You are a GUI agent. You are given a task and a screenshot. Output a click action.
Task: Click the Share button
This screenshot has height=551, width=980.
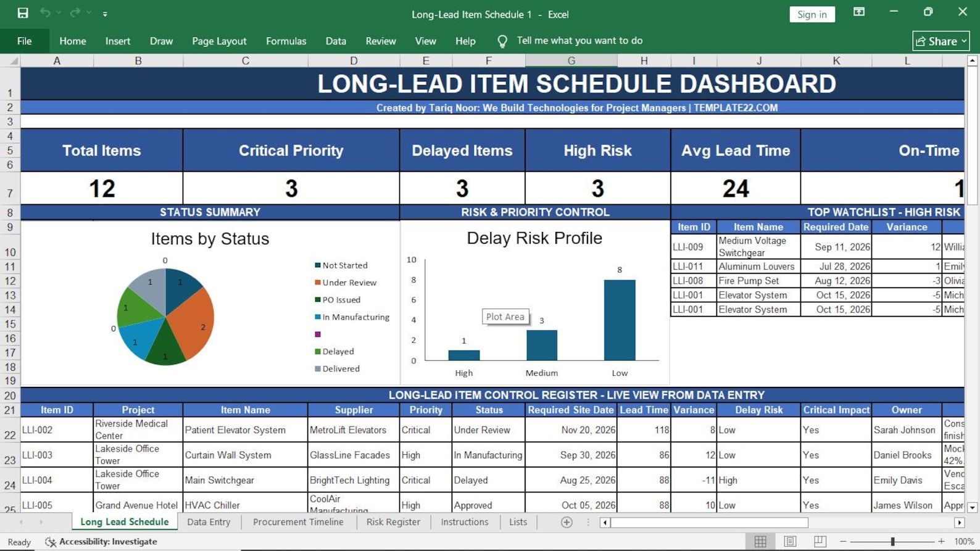pyautogui.click(x=941, y=41)
